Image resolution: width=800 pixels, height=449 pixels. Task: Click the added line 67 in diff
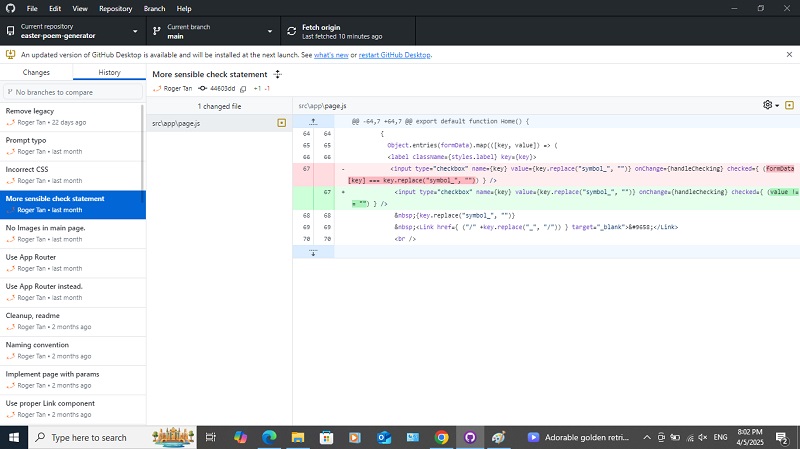(x=546, y=198)
